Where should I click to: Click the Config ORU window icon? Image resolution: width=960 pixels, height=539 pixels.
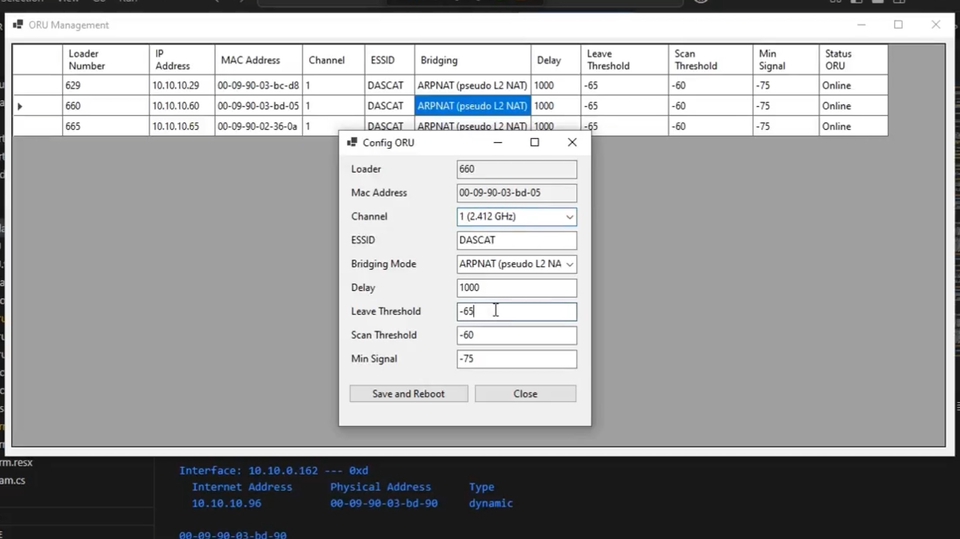point(352,142)
